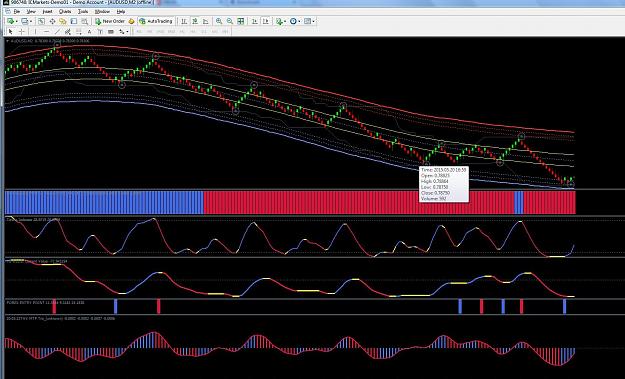This screenshot has width=625, height=379.
Task: Open the Indicators list icon
Action: (279, 21)
